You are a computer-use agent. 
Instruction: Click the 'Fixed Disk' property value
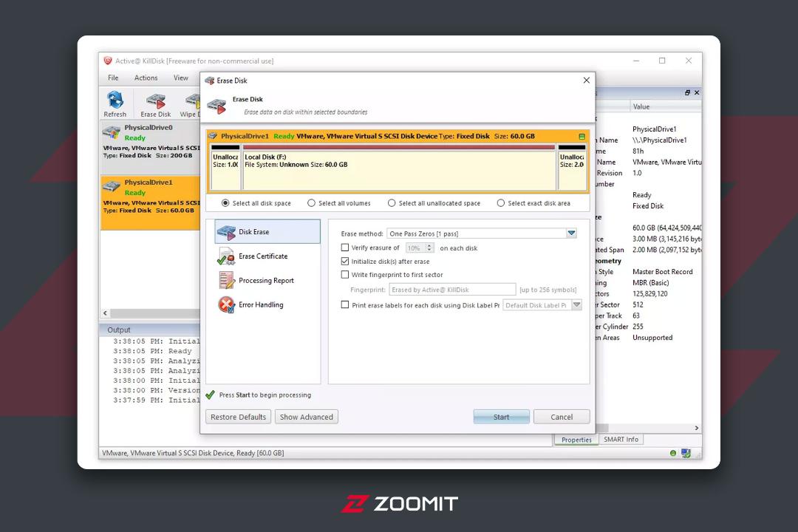pos(648,206)
